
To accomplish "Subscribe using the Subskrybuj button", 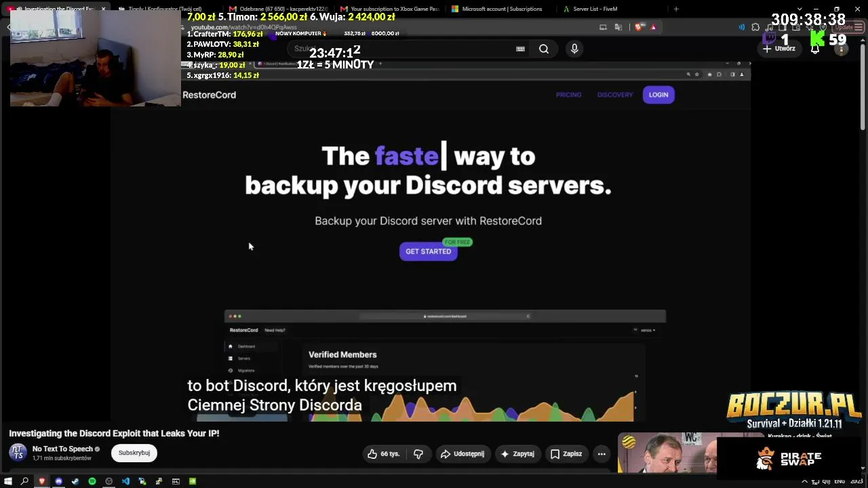I will tap(134, 453).
